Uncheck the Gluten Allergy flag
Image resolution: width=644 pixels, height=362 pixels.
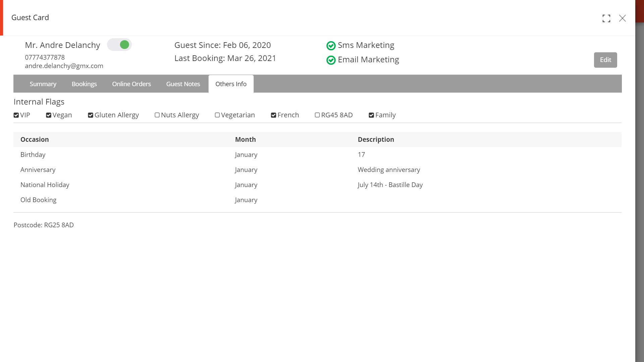[91, 115]
